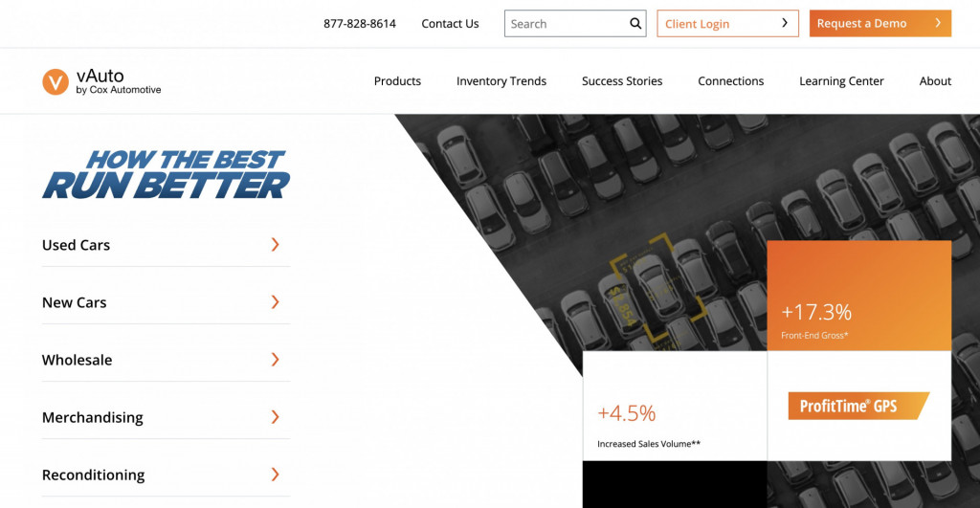Open the Inventory Trends menu
This screenshot has width=980, height=508.
click(x=501, y=81)
